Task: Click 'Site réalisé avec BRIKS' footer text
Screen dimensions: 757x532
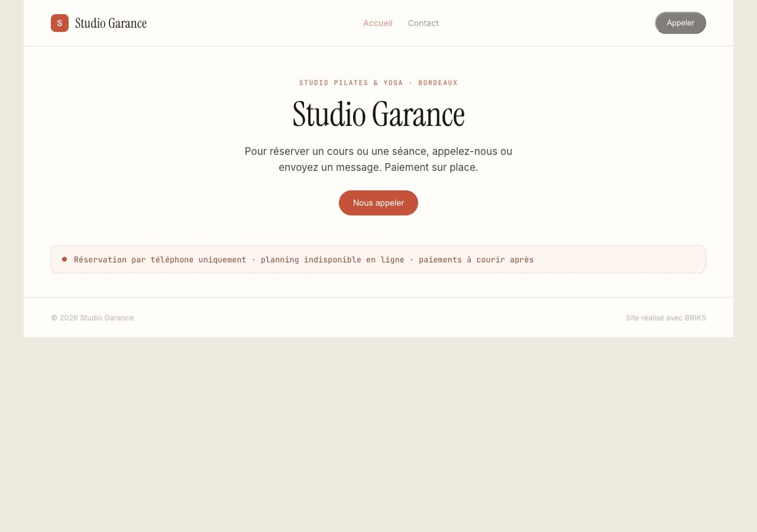Action: [666, 318]
